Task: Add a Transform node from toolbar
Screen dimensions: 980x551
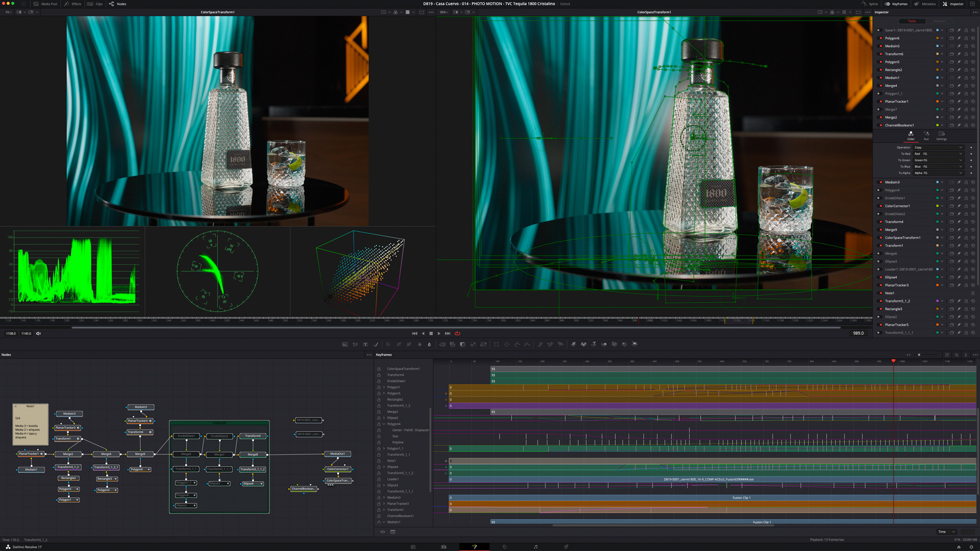Action: pos(483,344)
